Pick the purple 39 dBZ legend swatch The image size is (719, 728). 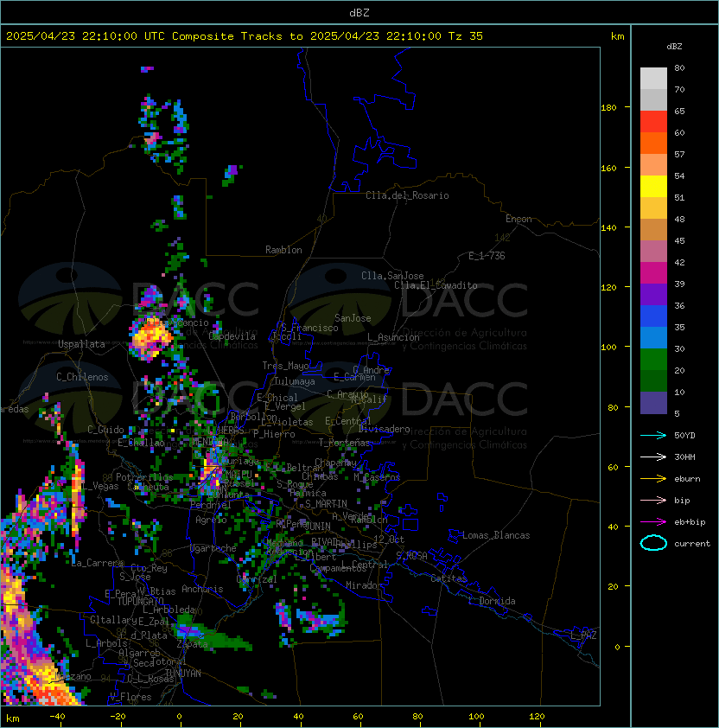click(653, 294)
